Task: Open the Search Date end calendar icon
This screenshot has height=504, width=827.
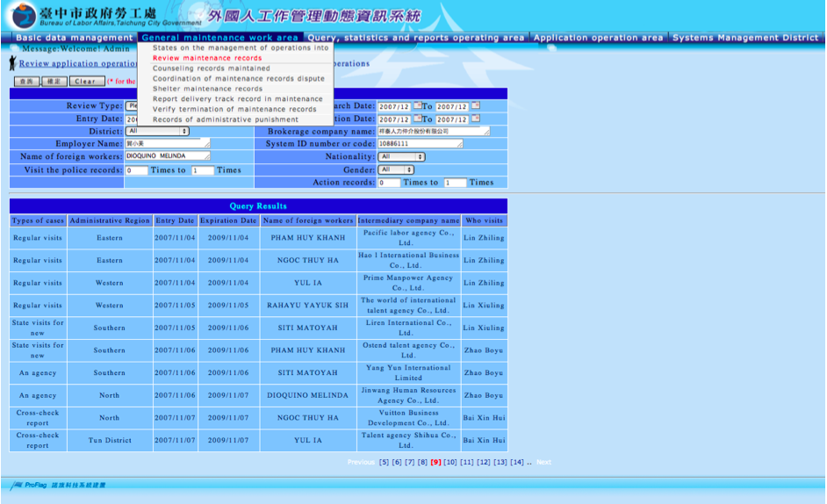Action: point(476,106)
